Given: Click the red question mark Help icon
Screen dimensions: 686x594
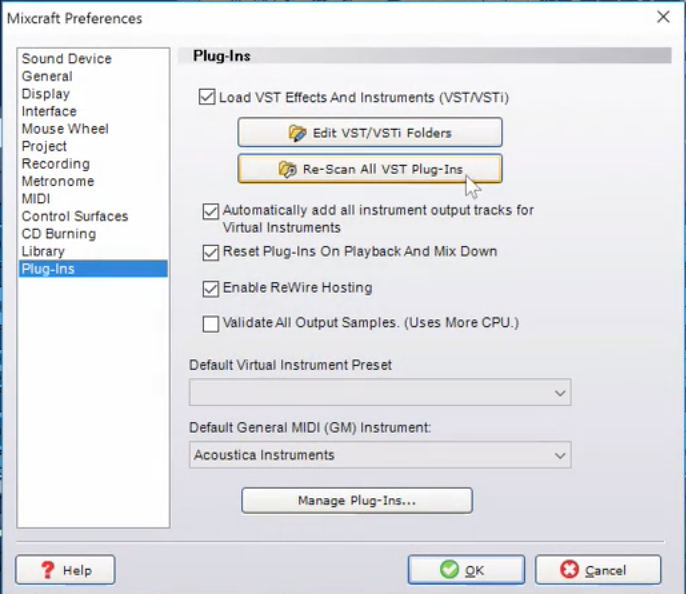Looking at the screenshot, I should coord(47,570).
